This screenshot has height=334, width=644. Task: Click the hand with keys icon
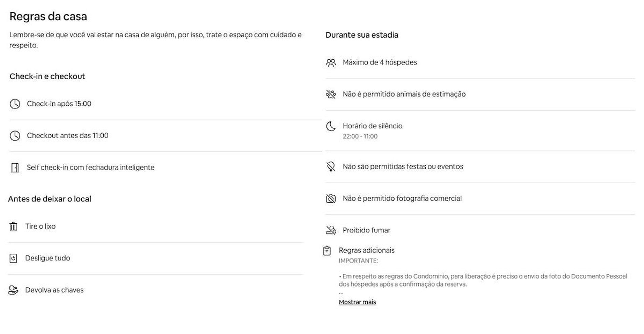tap(13, 290)
